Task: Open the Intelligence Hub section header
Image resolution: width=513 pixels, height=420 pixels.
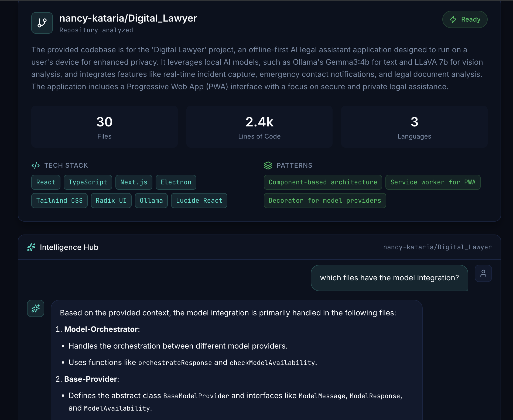Action: pos(69,247)
